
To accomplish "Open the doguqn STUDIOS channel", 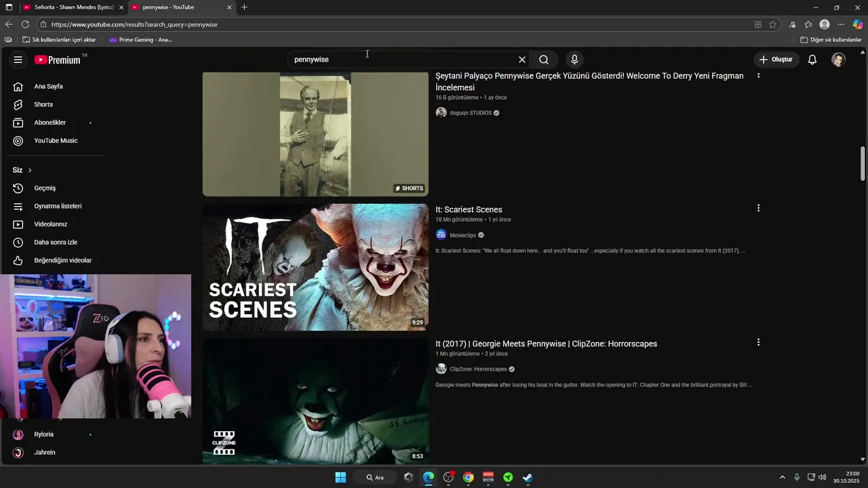I will [471, 113].
